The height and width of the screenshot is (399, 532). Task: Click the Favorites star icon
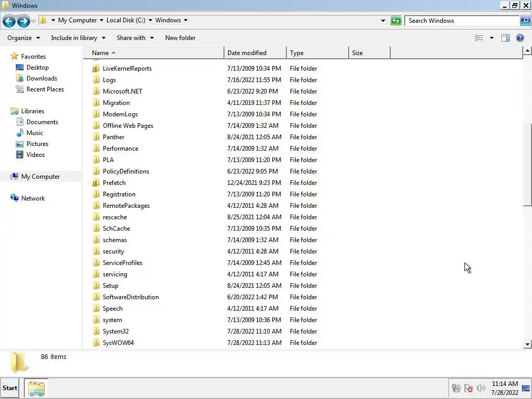[14, 56]
